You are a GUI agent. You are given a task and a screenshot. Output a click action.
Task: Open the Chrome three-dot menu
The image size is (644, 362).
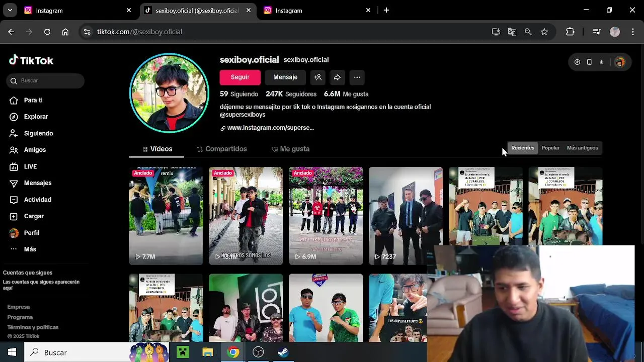633,32
